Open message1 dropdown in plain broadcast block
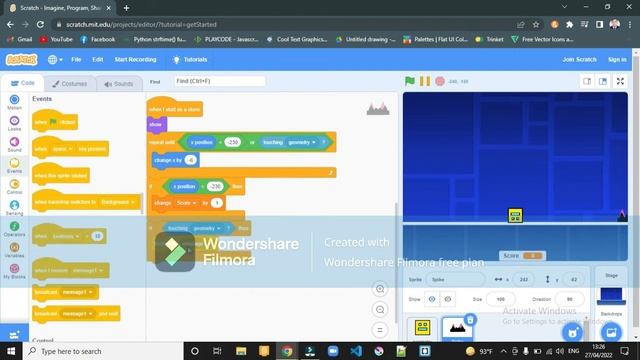 [77, 292]
